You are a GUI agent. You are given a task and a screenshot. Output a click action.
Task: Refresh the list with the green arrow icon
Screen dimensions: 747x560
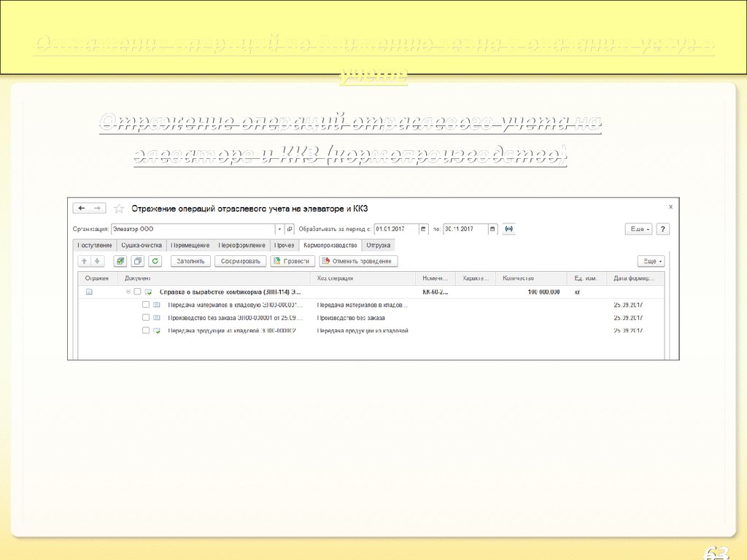click(x=155, y=261)
